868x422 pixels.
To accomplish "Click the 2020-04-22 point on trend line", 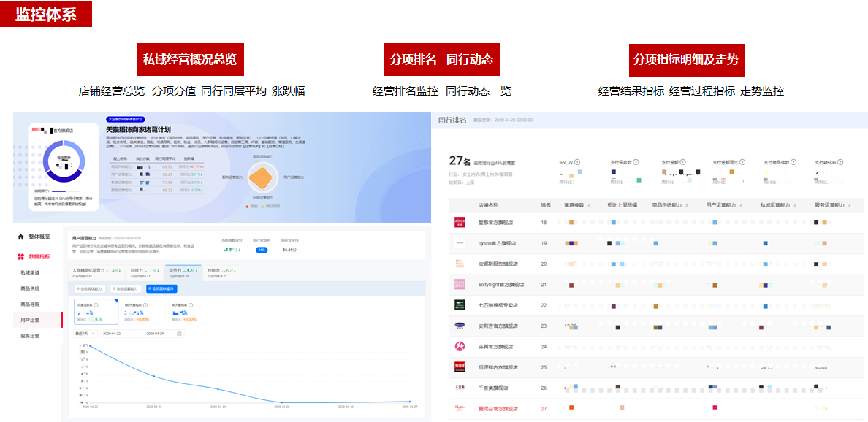I will (x=90, y=346).
